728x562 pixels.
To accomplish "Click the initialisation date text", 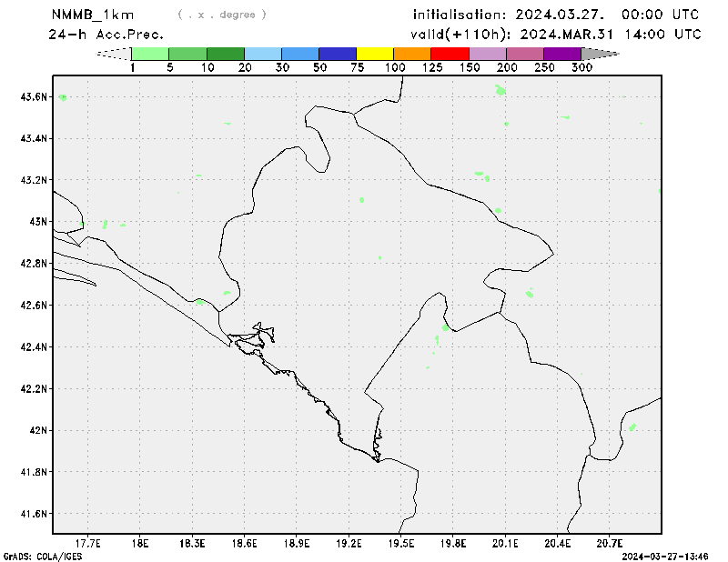I will coord(556,15).
